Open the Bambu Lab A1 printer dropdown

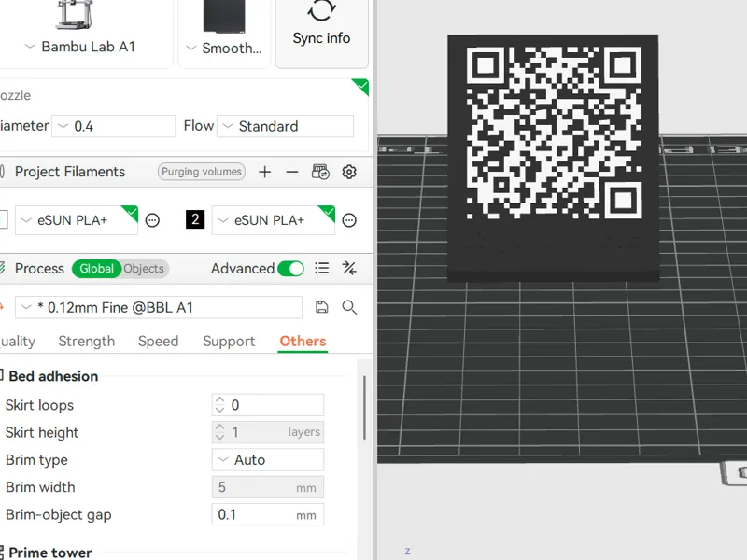point(80,47)
